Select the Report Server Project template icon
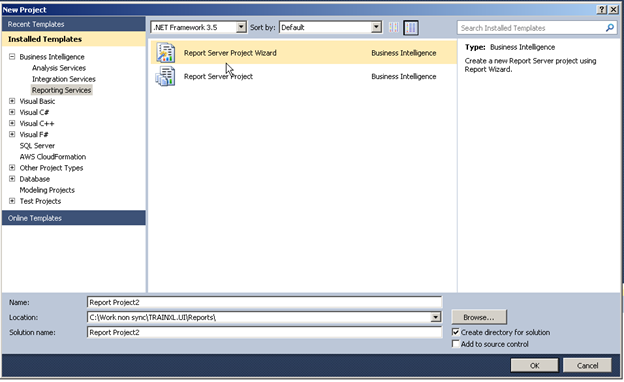The height and width of the screenshot is (382, 624). [x=165, y=76]
